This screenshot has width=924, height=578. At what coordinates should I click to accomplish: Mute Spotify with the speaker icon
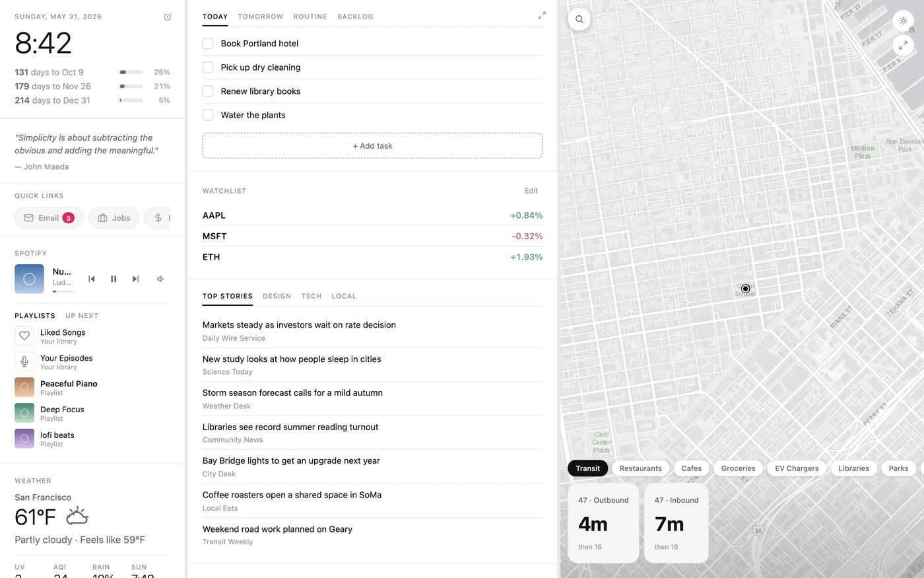[160, 279]
